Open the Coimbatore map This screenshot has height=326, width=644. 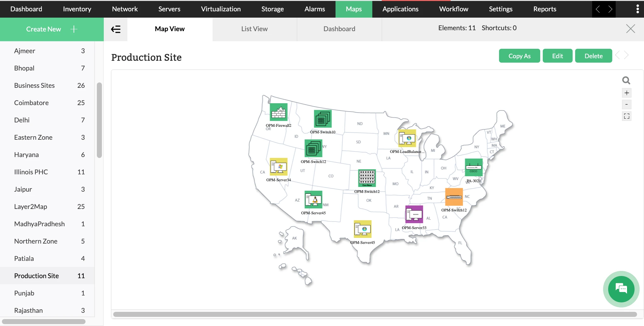point(47,103)
